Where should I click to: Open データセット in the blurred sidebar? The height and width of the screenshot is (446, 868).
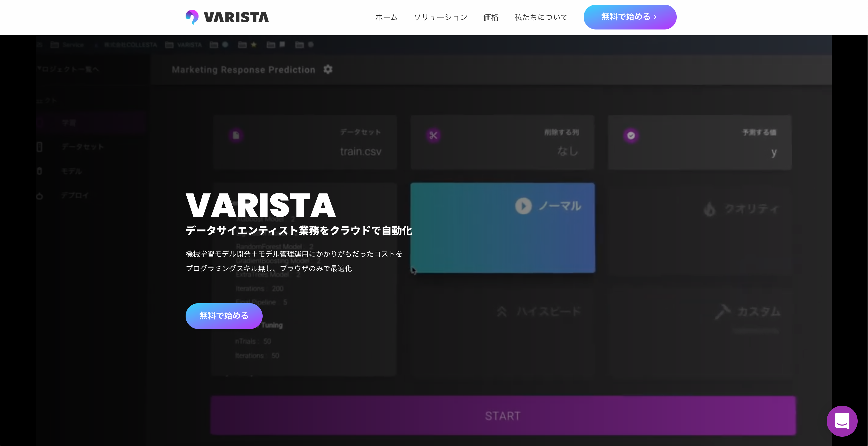coord(82,147)
